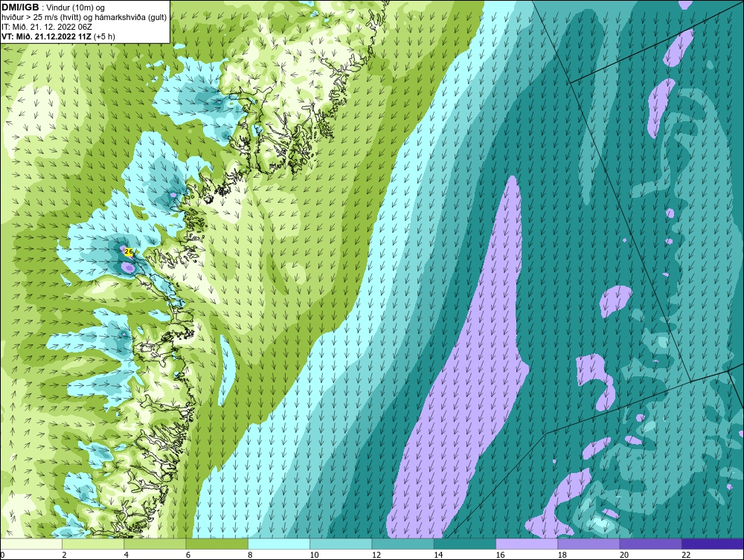The height and width of the screenshot is (560, 744).
Task: Select the 8-10 m/s pale cyan swatch
Action: [x=279, y=544]
